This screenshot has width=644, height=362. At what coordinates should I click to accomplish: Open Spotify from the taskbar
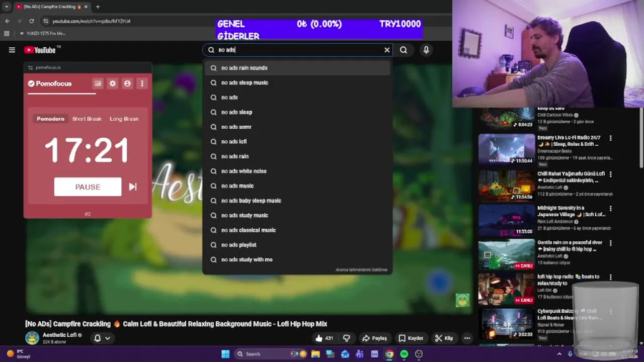[404, 354]
